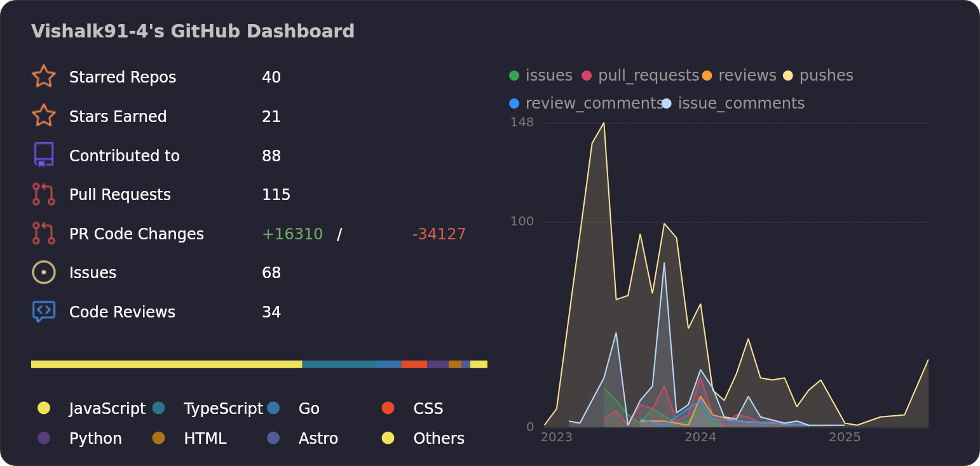The image size is (980, 466).
Task: Click the Code Reviews chat icon
Action: coord(43,311)
